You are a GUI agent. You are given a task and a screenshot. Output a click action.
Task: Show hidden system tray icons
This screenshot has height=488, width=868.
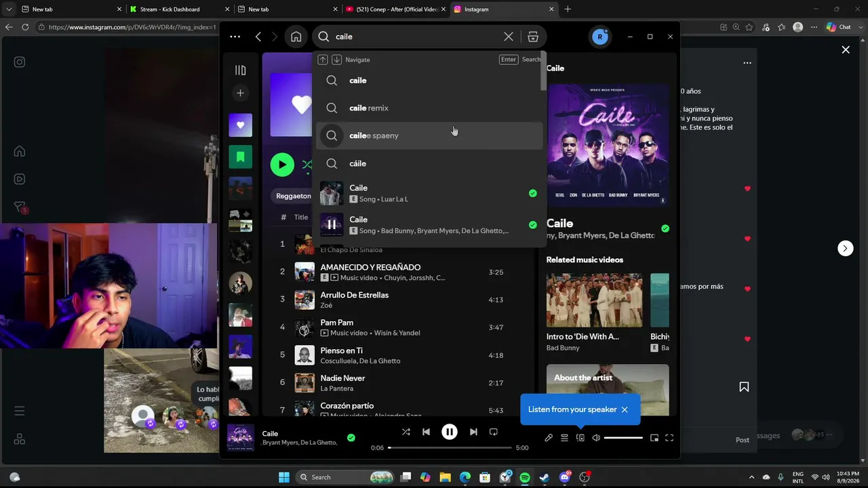pyautogui.click(x=751, y=477)
